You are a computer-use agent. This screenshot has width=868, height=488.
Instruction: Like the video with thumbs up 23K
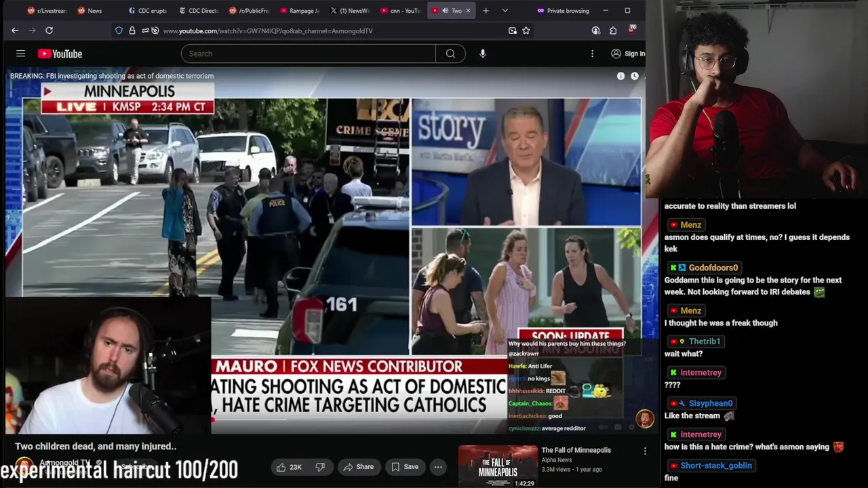288,467
